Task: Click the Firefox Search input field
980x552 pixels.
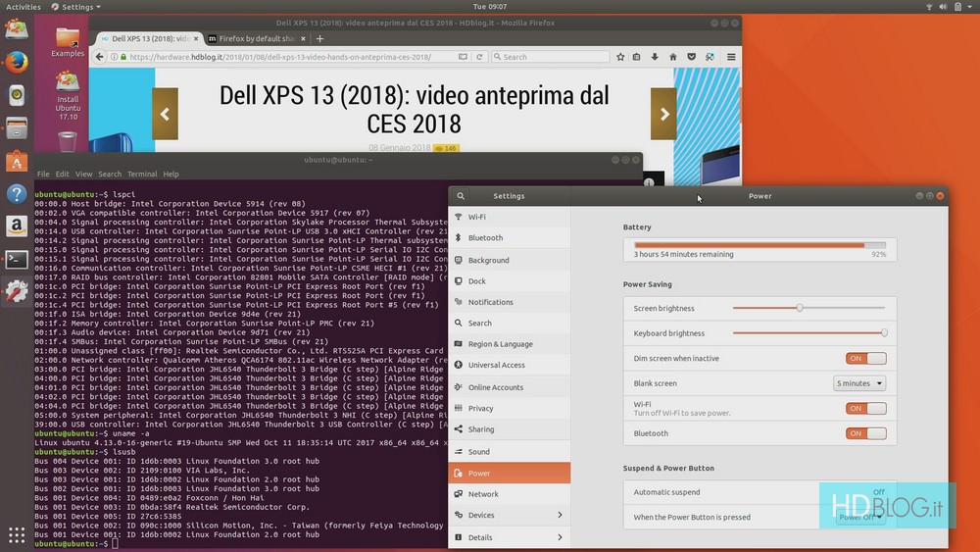Action: point(549,57)
